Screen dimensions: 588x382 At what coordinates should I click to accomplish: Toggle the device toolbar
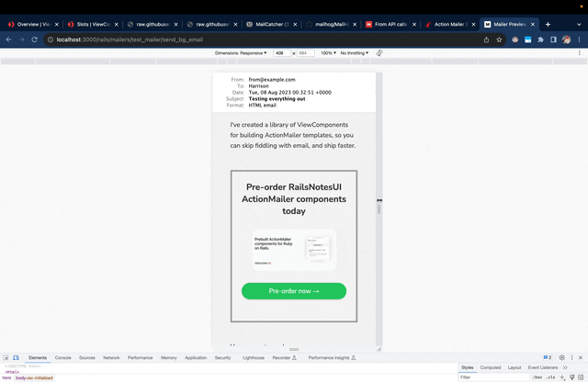(16, 357)
